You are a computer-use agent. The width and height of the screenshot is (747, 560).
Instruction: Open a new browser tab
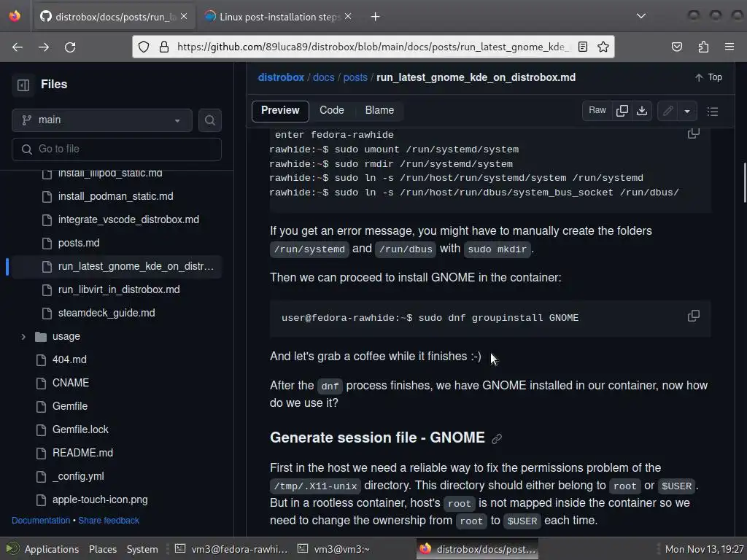(x=376, y=17)
